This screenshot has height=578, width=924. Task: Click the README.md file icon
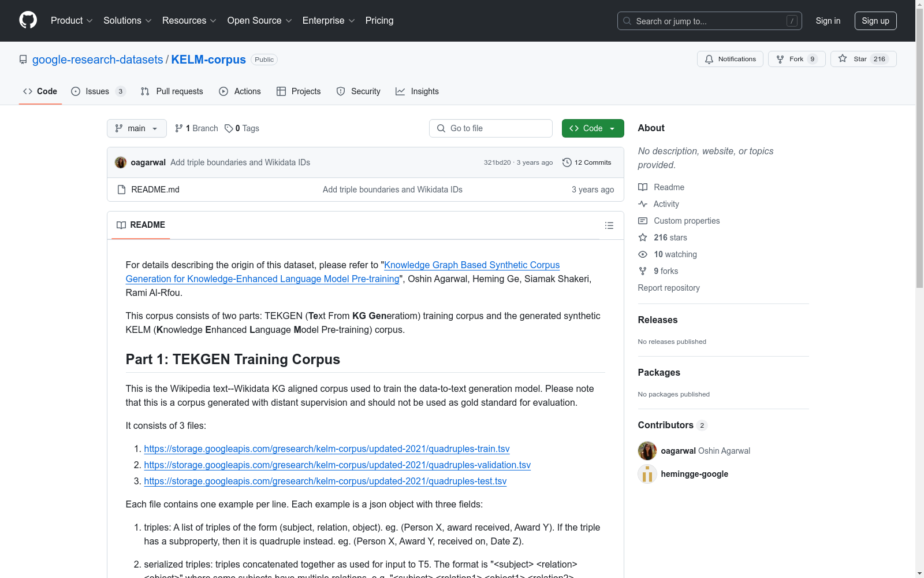click(121, 190)
